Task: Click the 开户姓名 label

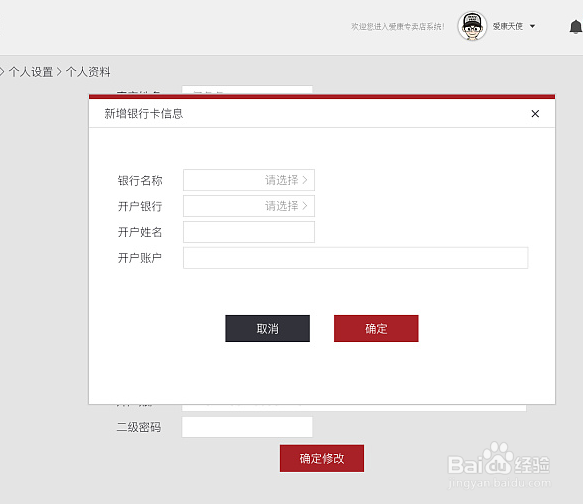Action: pos(140,232)
